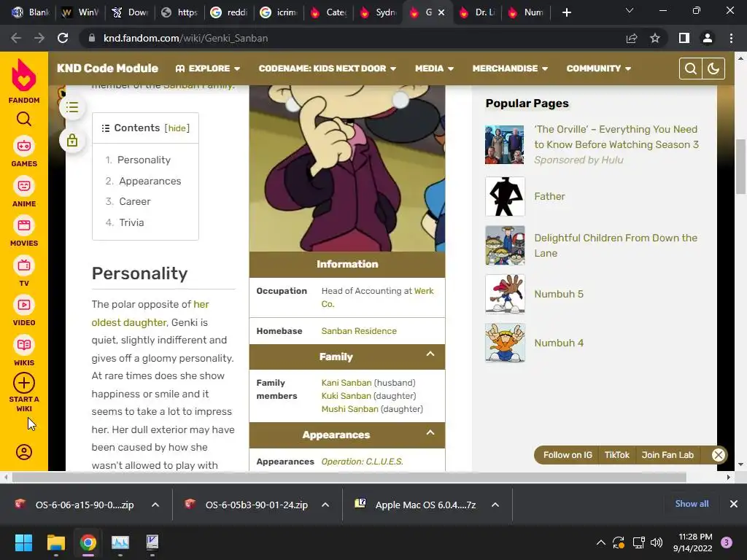Open the Movies section icon

(24, 225)
